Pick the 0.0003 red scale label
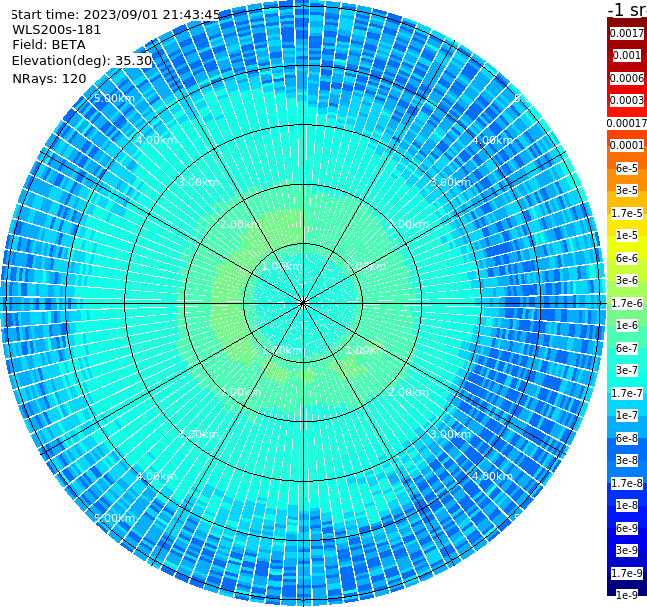The width and height of the screenshot is (647, 607). (x=627, y=100)
